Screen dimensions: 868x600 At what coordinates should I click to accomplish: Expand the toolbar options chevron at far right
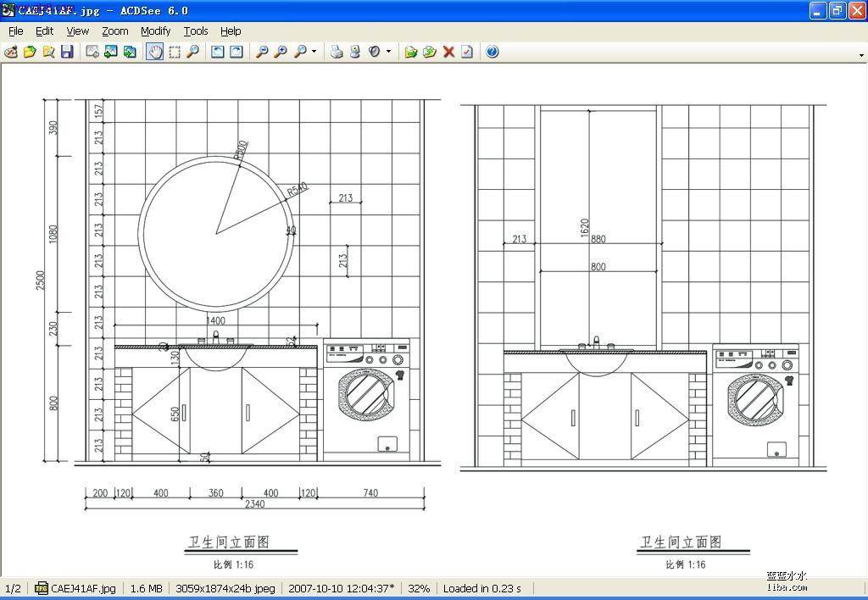pos(861,54)
